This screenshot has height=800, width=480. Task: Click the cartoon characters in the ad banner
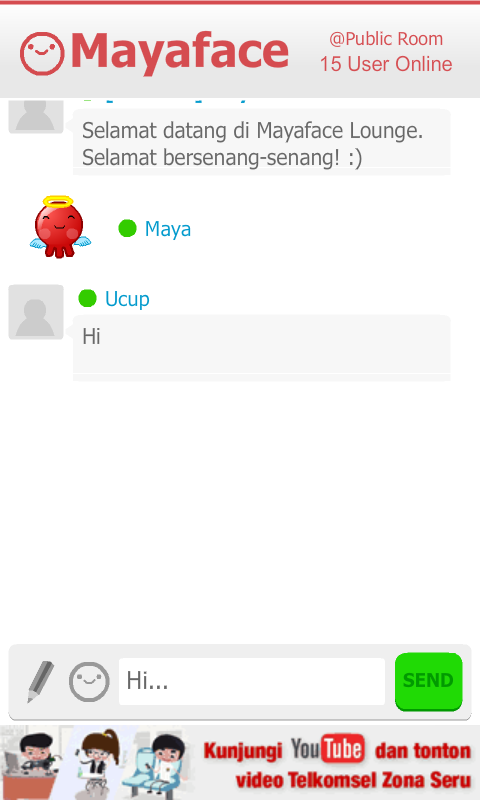click(x=97, y=762)
